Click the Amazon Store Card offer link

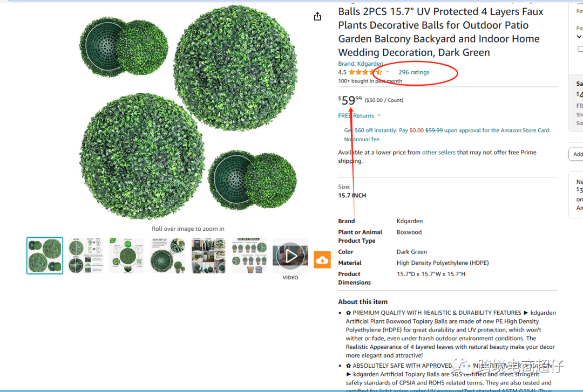pos(447,134)
